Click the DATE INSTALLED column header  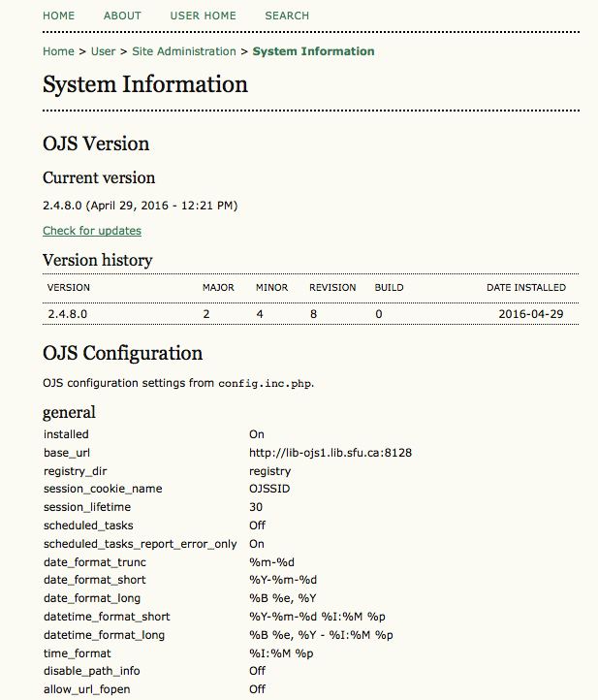526,288
